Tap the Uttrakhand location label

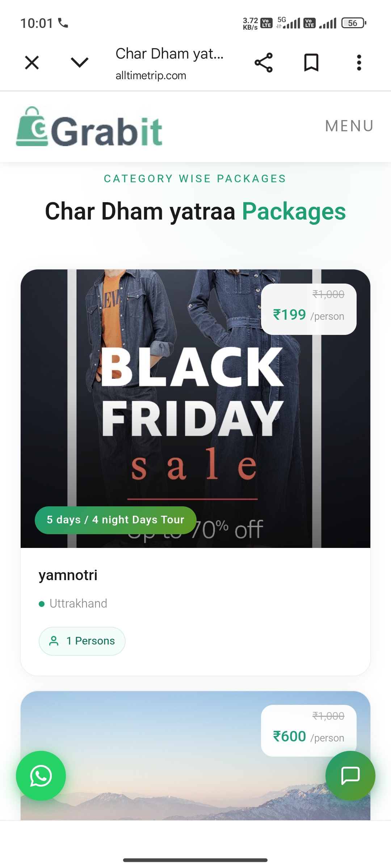point(78,604)
